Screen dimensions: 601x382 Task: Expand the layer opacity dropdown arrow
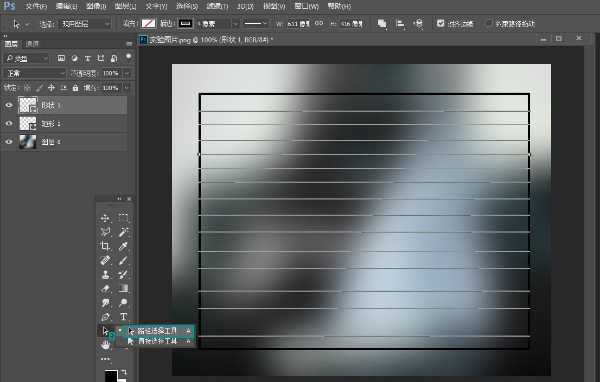pos(127,73)
